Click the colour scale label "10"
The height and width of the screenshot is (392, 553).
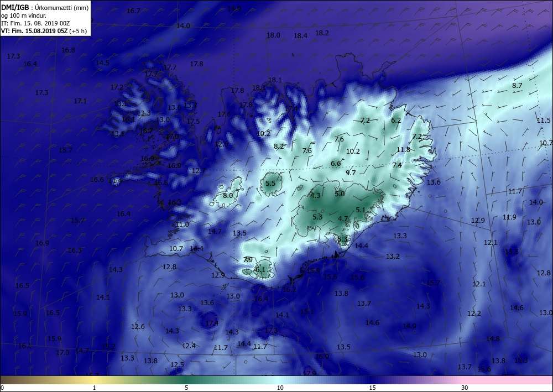280,388
